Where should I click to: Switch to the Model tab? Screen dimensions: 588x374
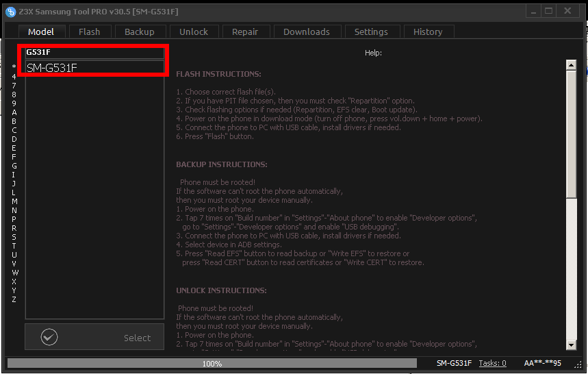[x=41, y=32]
